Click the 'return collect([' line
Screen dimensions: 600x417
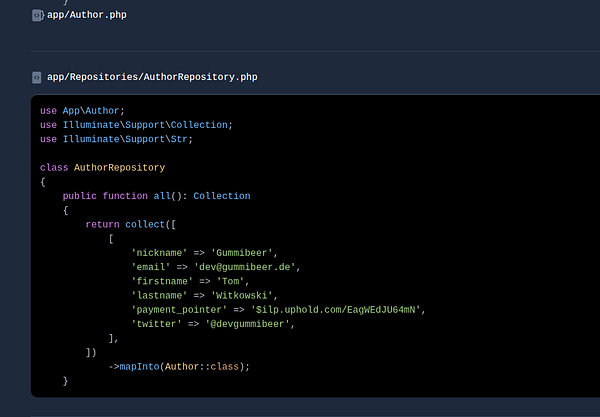coord(130,225)
